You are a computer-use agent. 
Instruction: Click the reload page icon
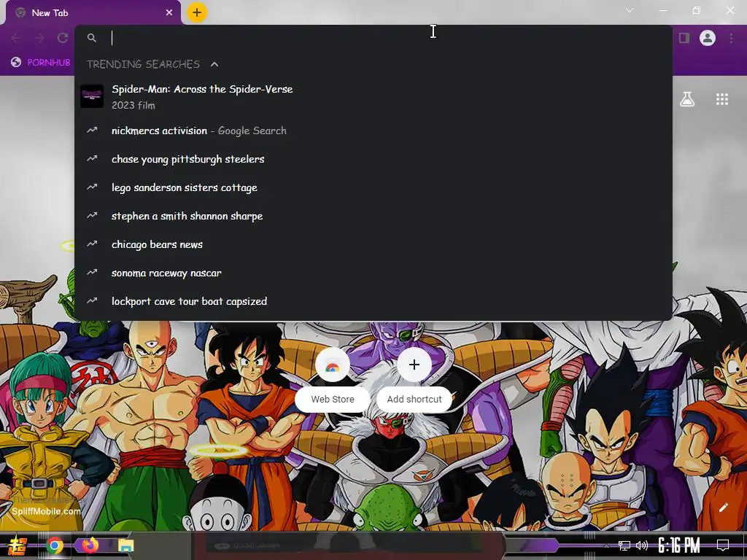click(x=63, y=38)
